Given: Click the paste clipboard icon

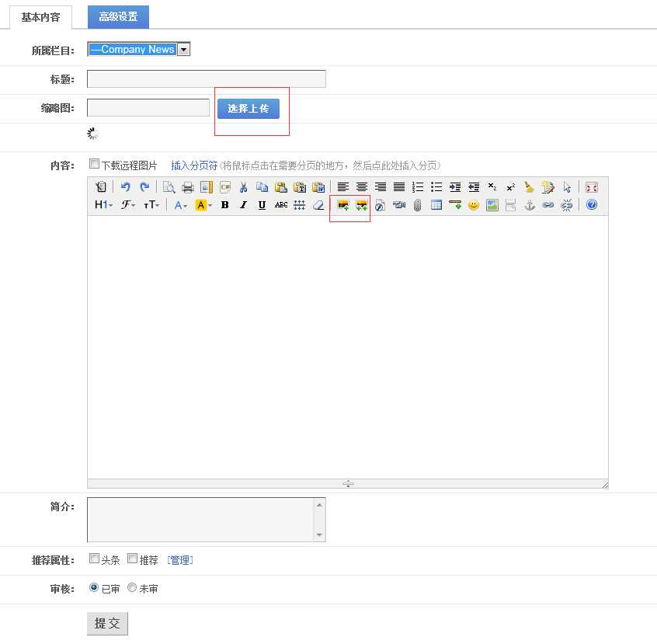Looking at the screenshot, I should 280,187.
